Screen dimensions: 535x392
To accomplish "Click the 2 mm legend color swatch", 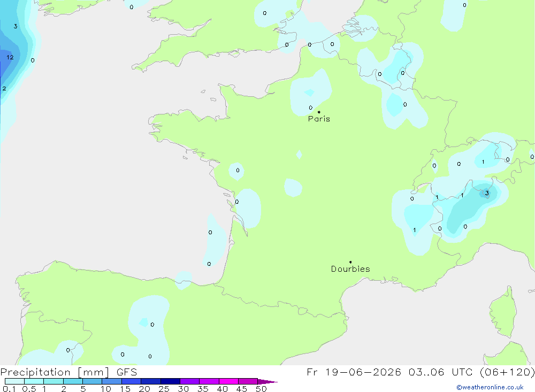I will [x=73, y=381].
